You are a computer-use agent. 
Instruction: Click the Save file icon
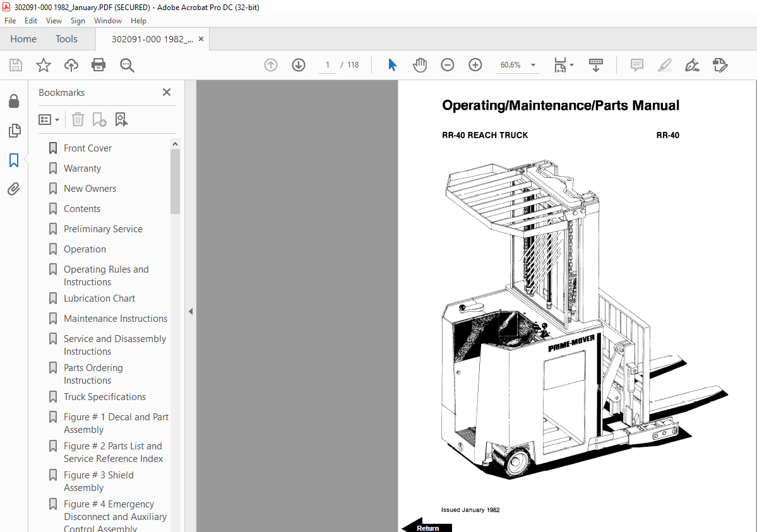pos(15,65)
